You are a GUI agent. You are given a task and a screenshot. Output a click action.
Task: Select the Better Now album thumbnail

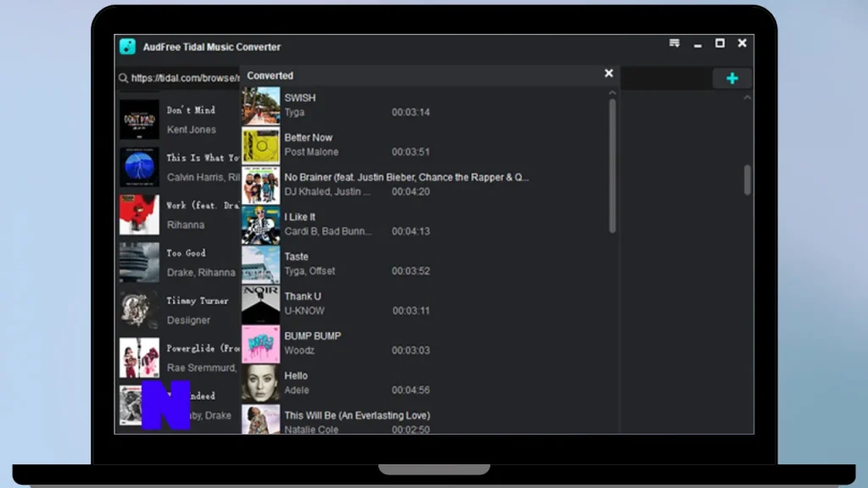pos(261,145)
